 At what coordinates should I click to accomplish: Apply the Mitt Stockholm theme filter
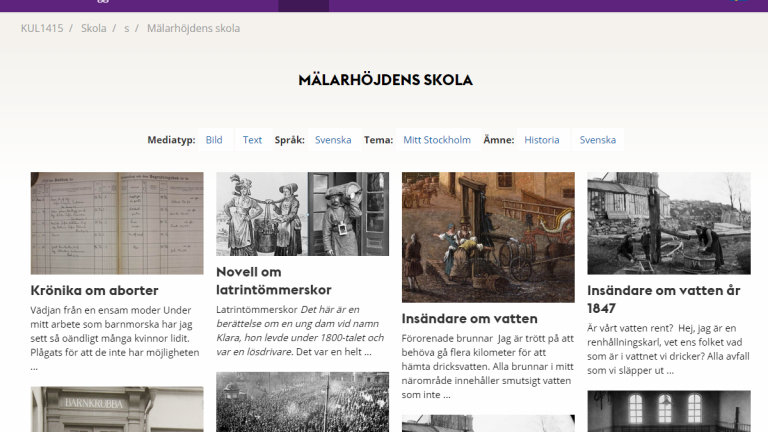click(437, 140)
